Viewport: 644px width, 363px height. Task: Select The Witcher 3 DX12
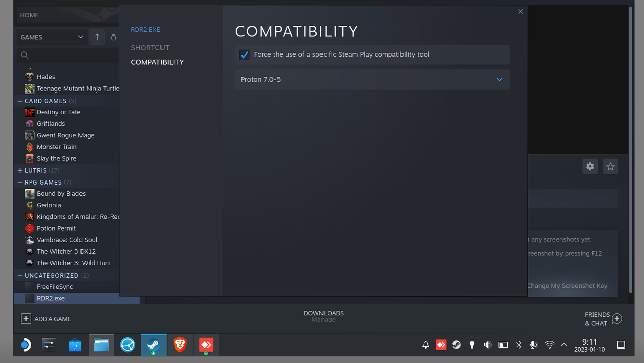point(66,251)
